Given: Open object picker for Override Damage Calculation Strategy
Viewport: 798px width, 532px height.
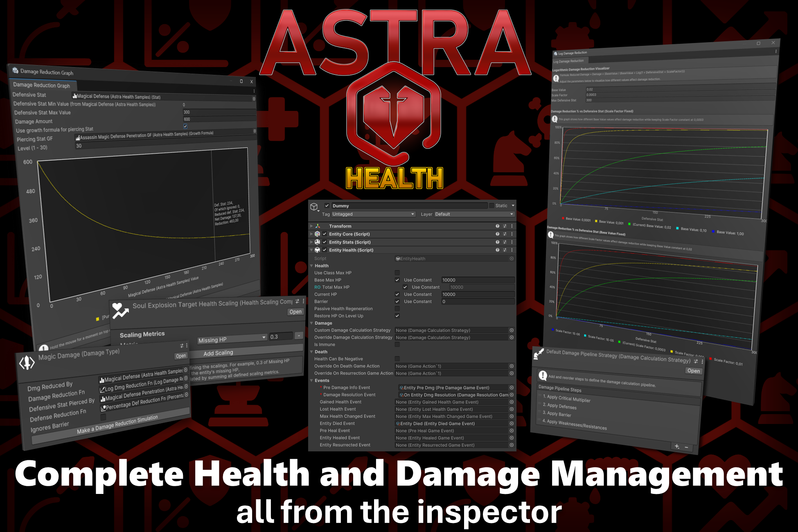Looking at the screenshot, I should [512, 338].
